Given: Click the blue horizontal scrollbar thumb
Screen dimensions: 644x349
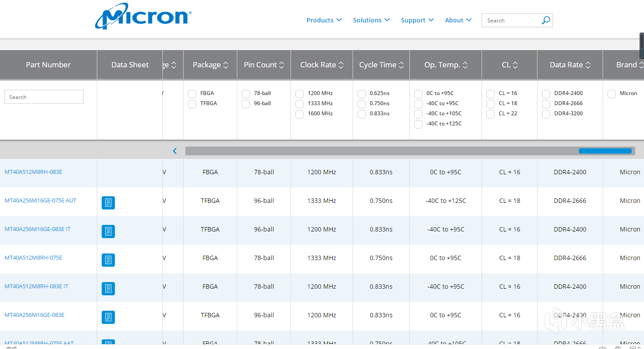Looking at the screenshot, I should coord(605,151).
